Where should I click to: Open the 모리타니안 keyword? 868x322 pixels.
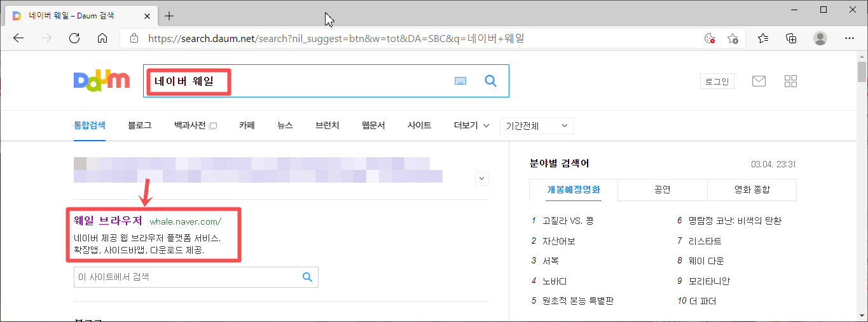(709, 281)
